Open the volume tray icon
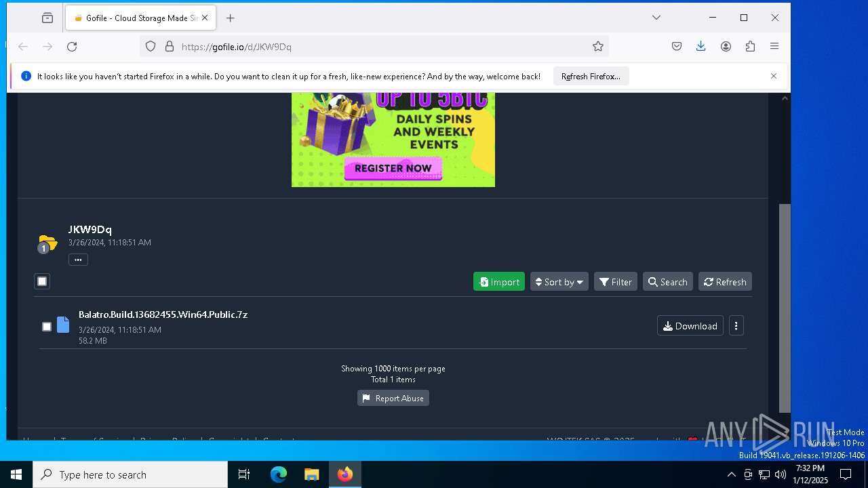 point(781,474)
